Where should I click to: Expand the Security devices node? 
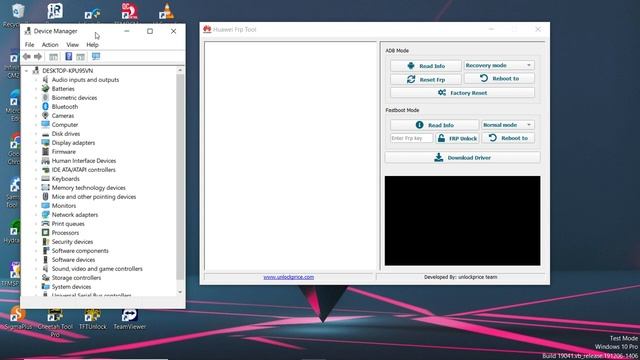click(x=36, y=242)
